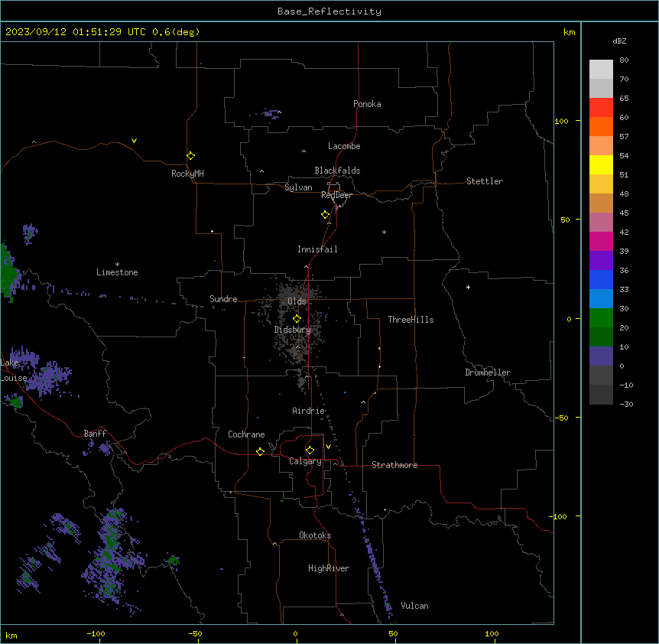
Task: Select the asterisk marker above Limestone label
Action: point(117,265)
